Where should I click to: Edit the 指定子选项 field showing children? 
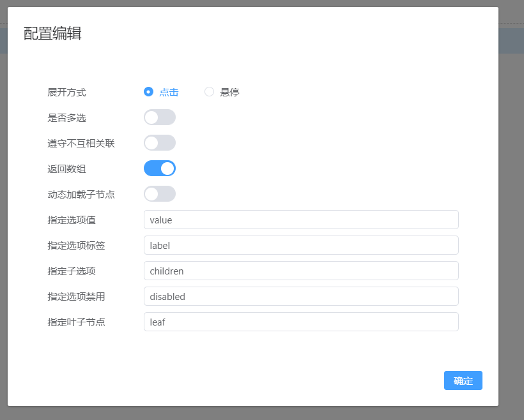coord(301,271)
